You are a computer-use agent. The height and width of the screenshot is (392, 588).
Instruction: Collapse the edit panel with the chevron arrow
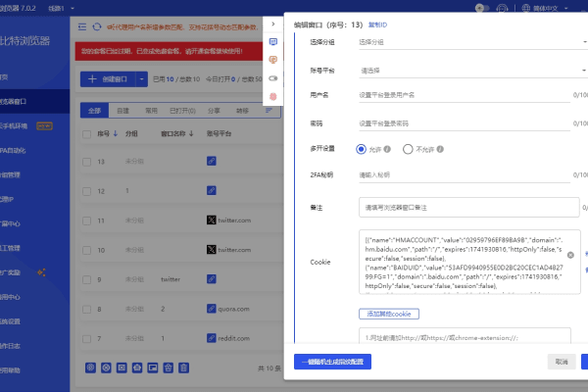click(273, 24)
